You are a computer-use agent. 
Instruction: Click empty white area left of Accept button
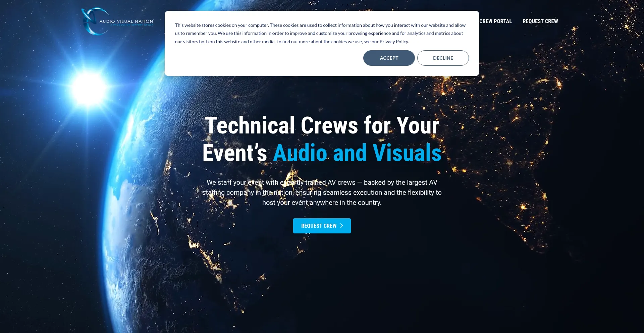pyautogui.click(x=268, y=59)
